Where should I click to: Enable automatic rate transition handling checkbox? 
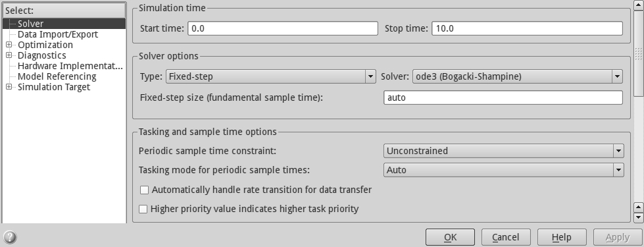pyautogui.click(x=144, y=190)
